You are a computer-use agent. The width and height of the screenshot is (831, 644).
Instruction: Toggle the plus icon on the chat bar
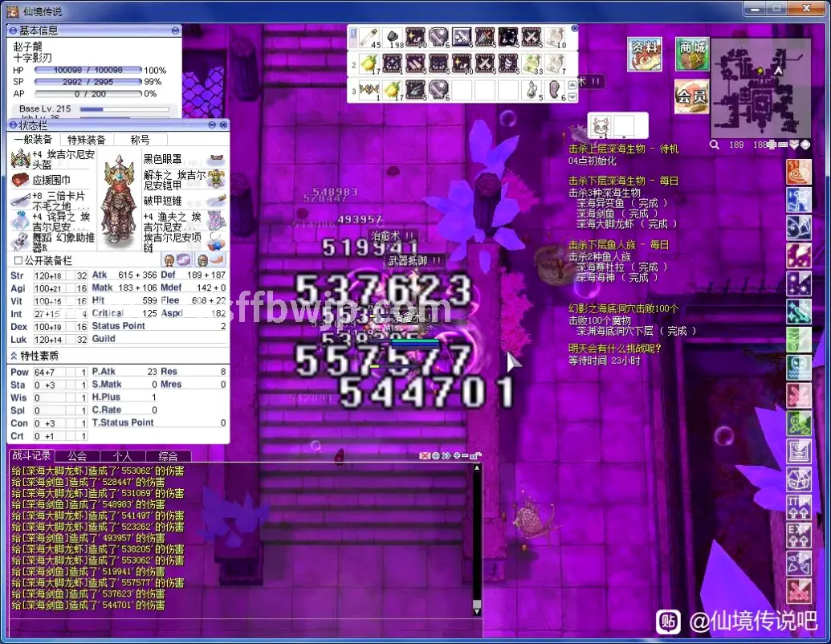(457, 455)
